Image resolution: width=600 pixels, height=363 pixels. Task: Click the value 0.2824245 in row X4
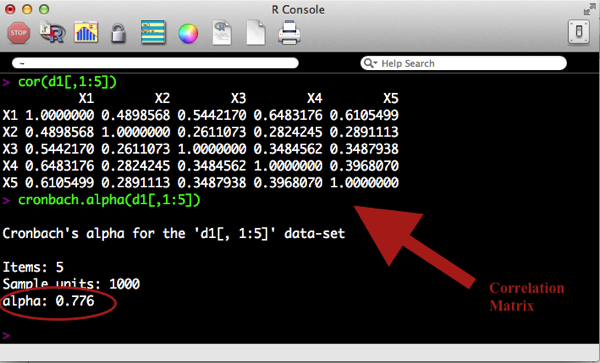pos(135,166)
